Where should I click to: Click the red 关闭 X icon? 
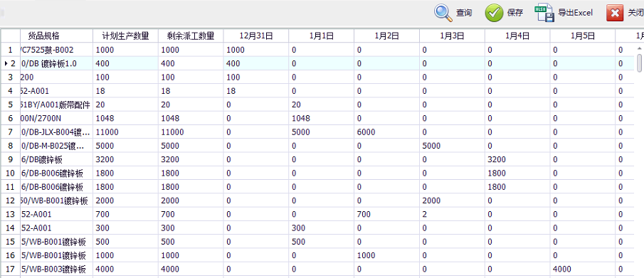coord(614,13)
